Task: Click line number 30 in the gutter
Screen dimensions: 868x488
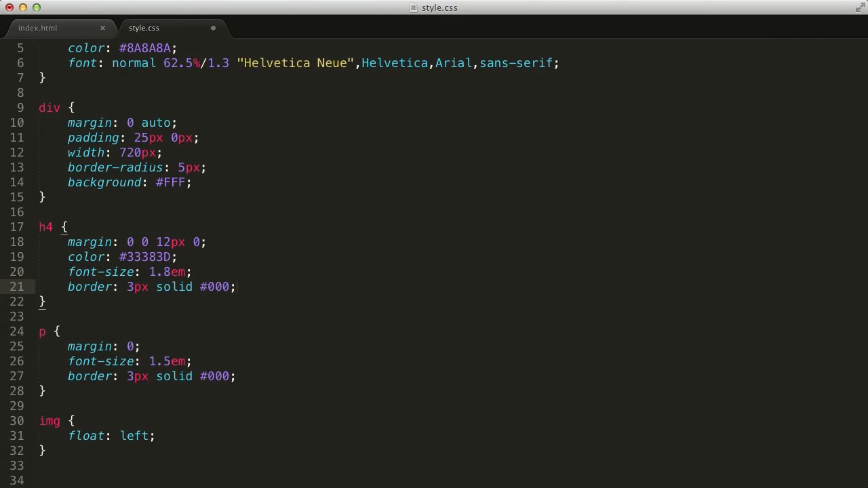Action: (16, 421)
